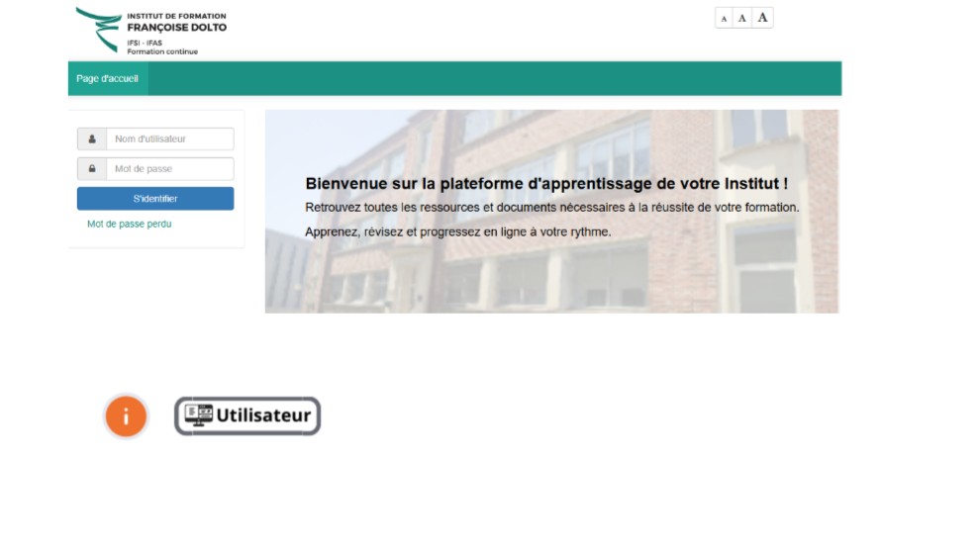
Task: Click the Utilisateur badge button
Action: [247, 416]
